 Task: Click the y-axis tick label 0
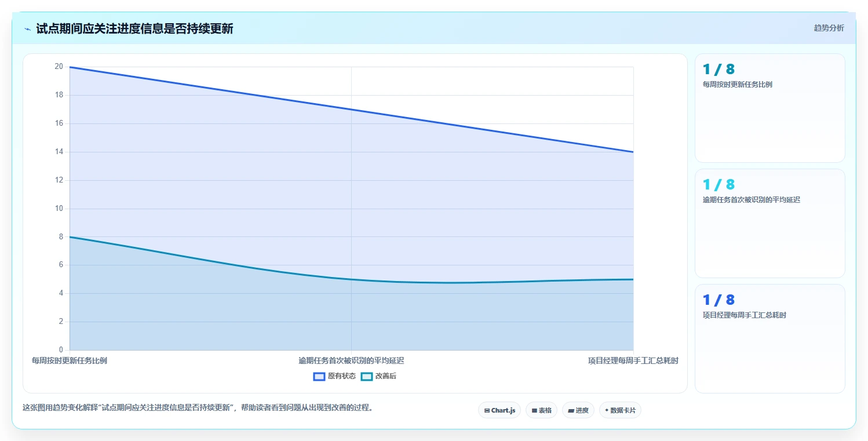point(61,350)
